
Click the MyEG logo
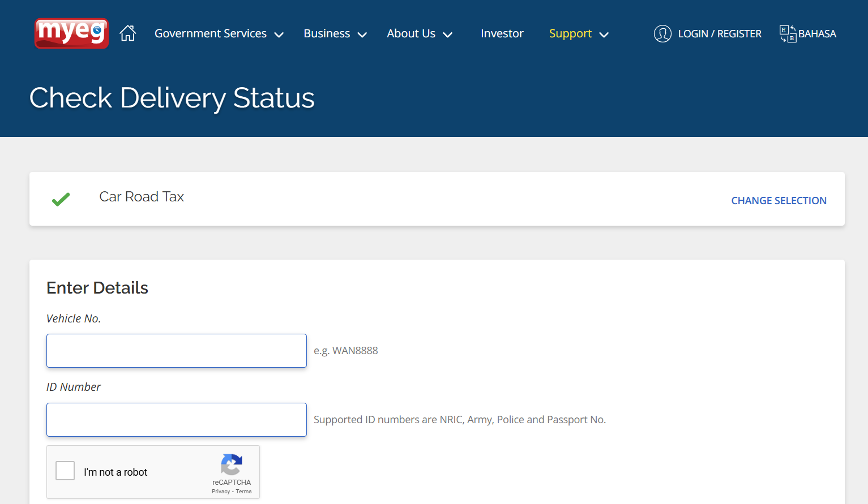71,33
